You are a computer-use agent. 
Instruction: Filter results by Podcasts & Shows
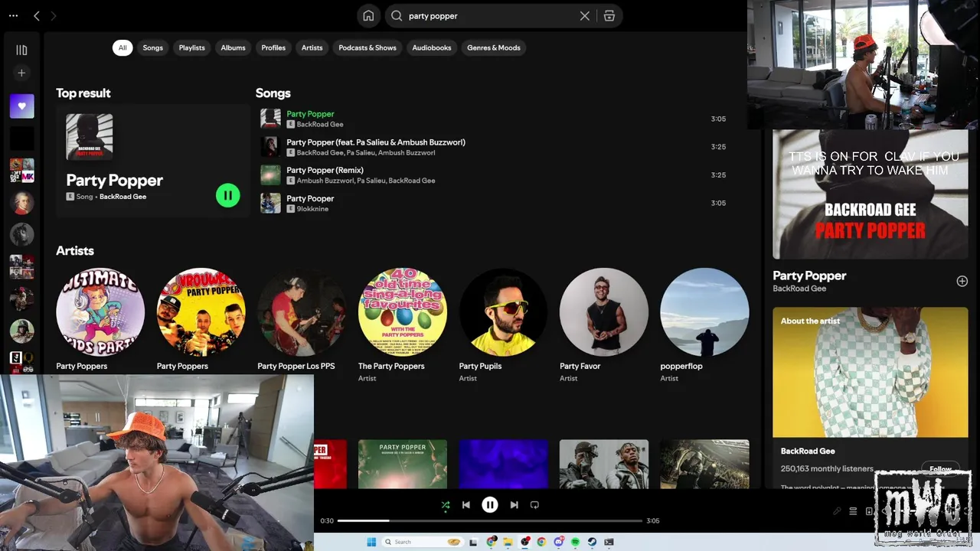367,47
